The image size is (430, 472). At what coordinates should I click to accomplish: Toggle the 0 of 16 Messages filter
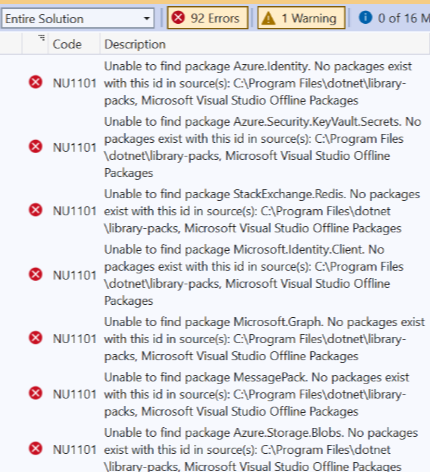pyautogui.click(x=393, y=18)
